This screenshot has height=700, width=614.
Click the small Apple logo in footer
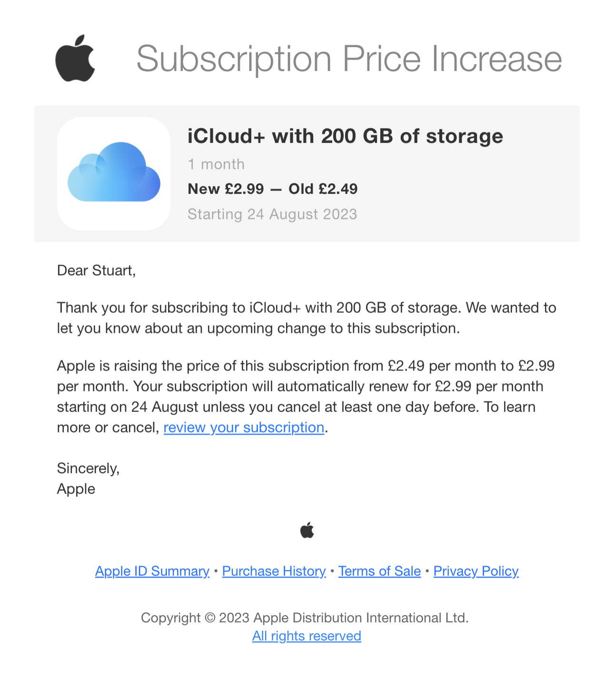pyautogui.click(x=307, y=530)
